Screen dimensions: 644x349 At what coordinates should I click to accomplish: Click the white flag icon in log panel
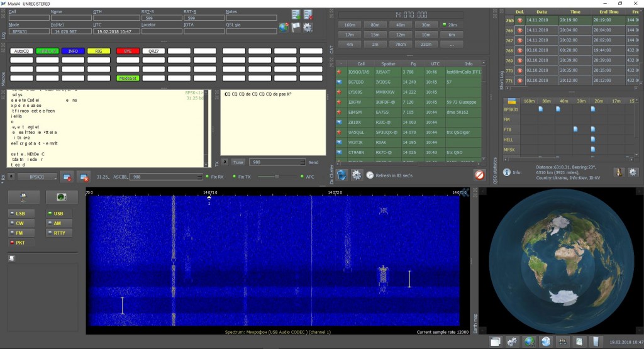pos(296,28)
